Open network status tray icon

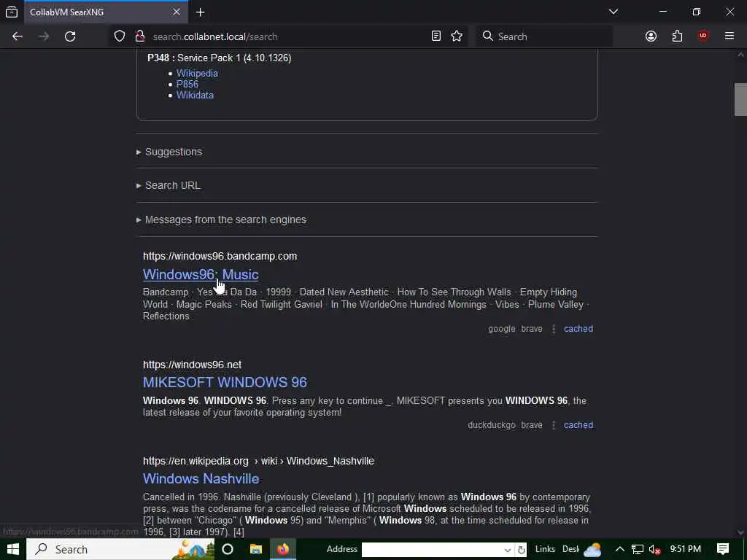pos(637,550)
